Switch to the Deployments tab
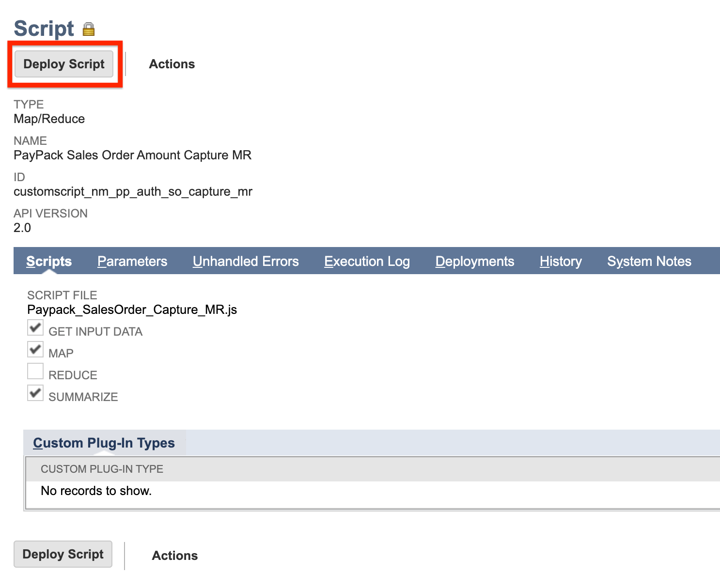The image size is (720, 588). click(x=475, y=261)
